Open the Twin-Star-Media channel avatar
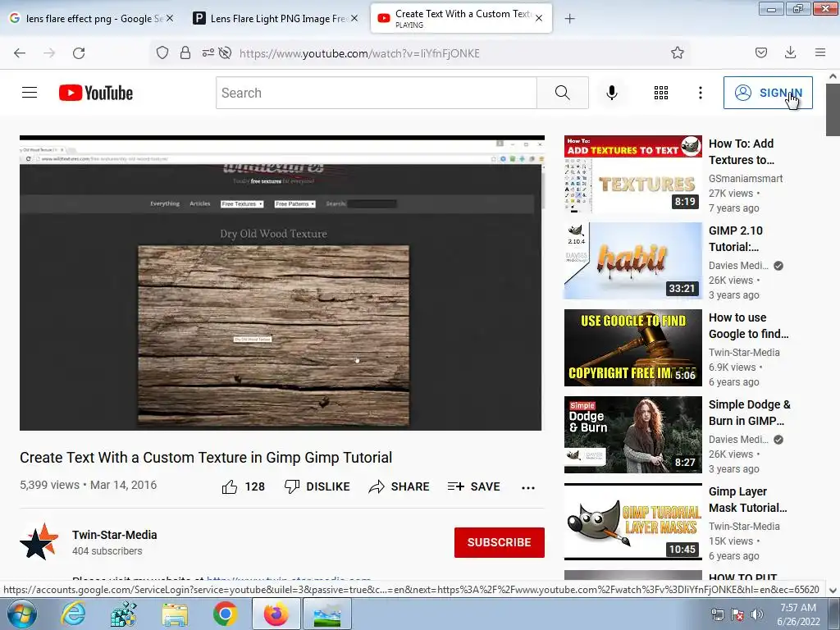Screen dimensions: 840x630 point(39,541)
